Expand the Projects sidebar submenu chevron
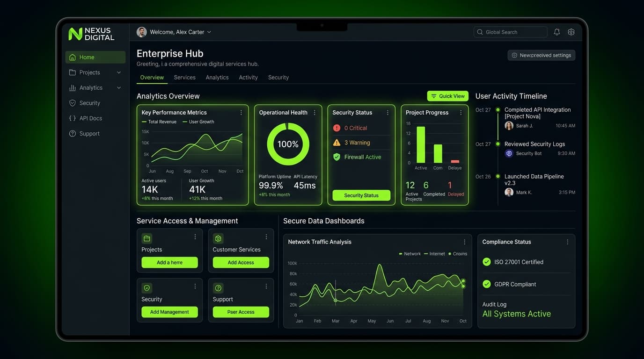This screenshot has height=359, width=644. tap(119, 72)
